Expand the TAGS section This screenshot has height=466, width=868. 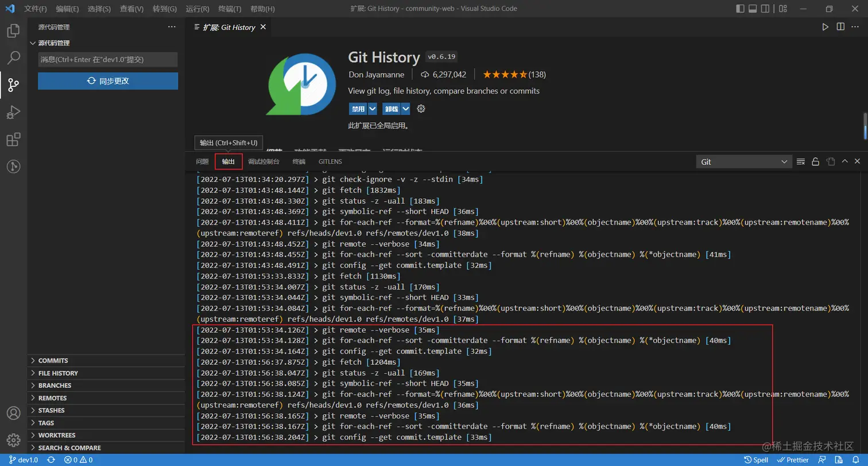(106, 423)
